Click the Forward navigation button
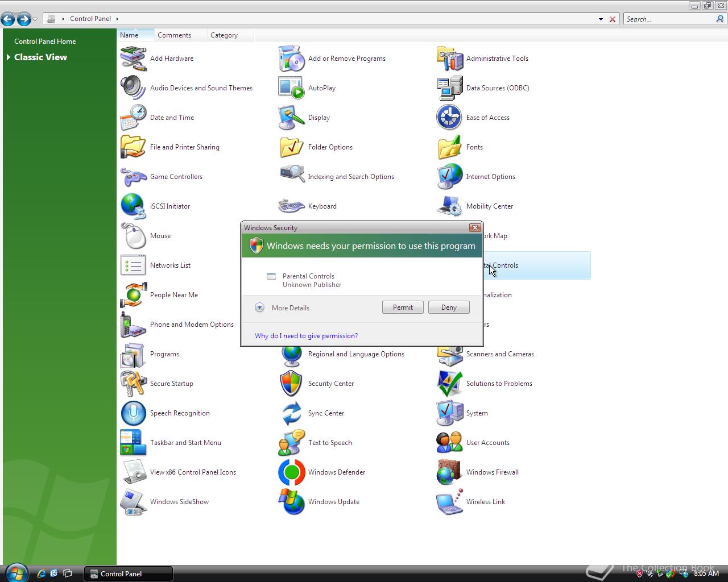Image resolution: width=728 pixels, height=582 pixels. pyautogui.click(x=23, y=19)
